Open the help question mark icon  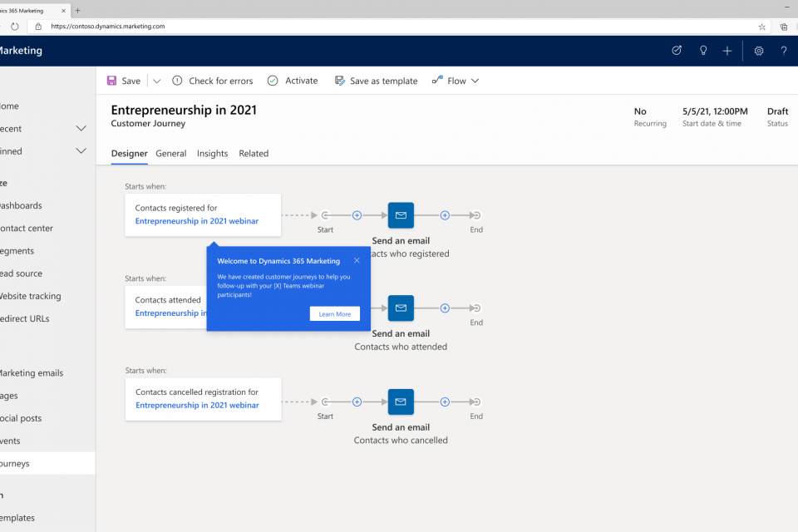click(783, 51)
